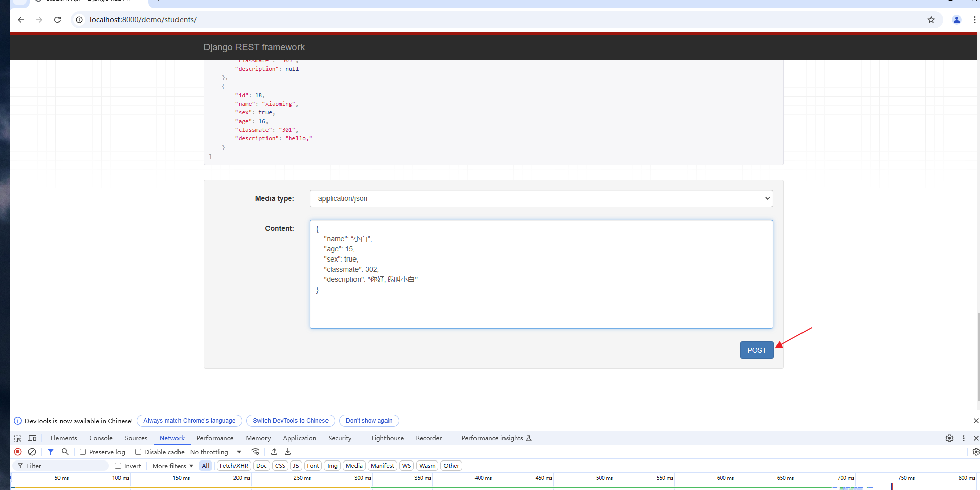Filter requests by Media type
The image size is (980, 490).
354,466
